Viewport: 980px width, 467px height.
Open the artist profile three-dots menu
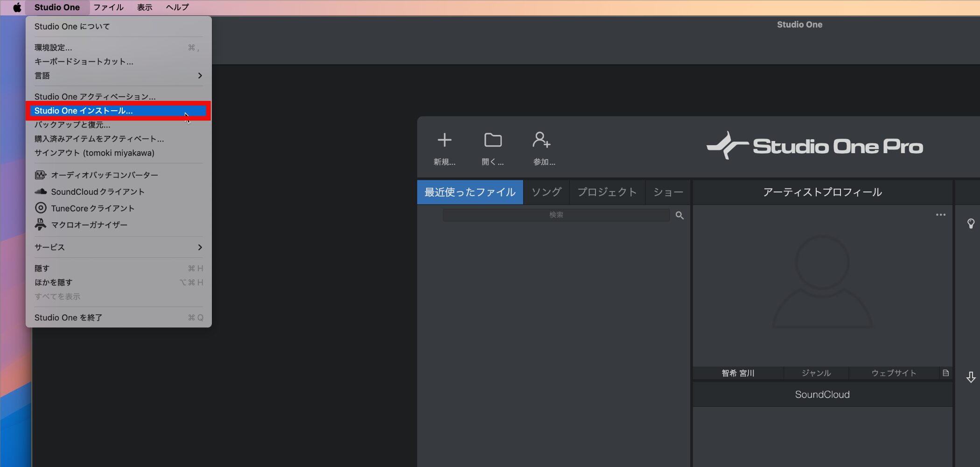click(940, 215)
